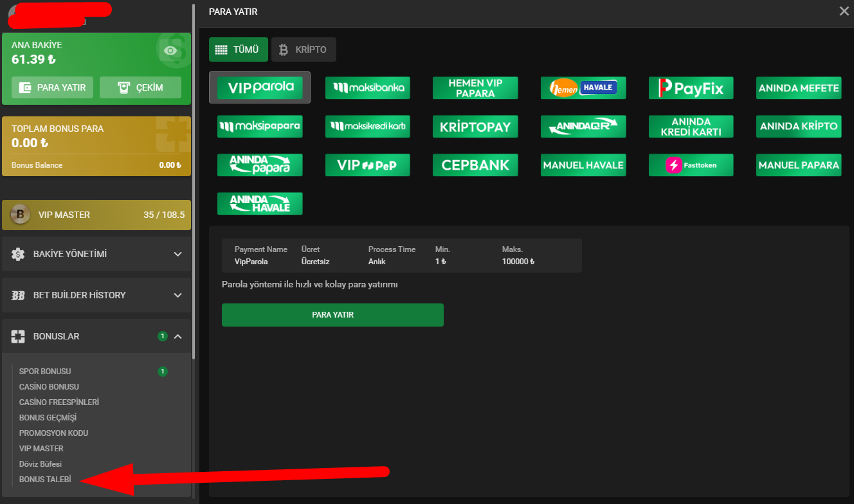Screen dimensions: 854x504
Task: Open the ÇEKİM withdrawal button
Action: 140,87
